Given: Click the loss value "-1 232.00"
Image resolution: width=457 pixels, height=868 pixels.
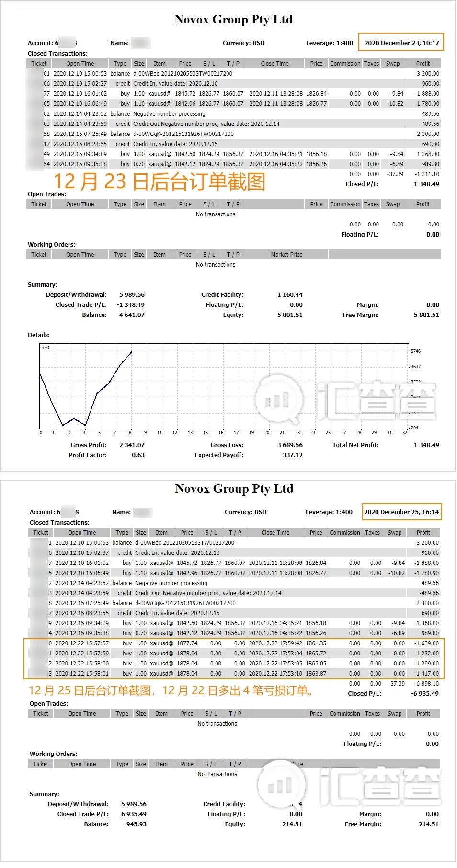Looking at the screenshot, I should click(426, 653).
